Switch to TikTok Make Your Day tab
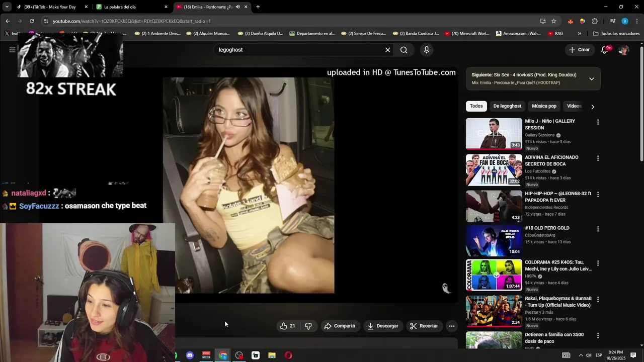Viewport: 644px width, 362px height. pos(49,7)
